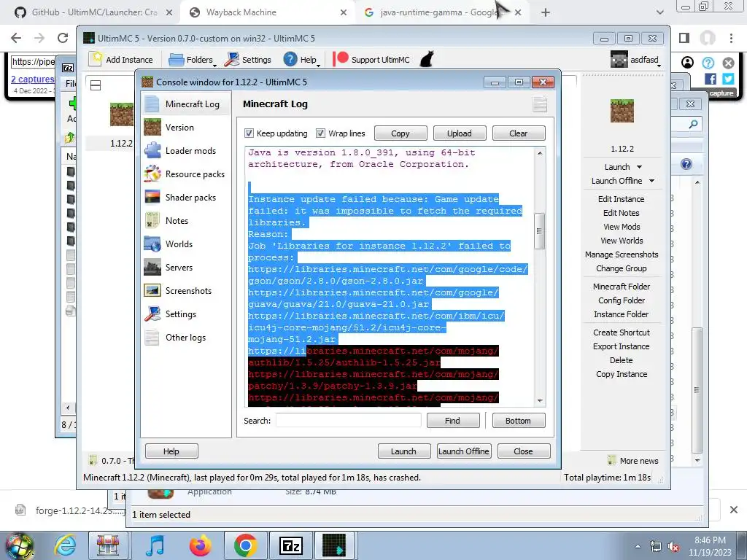Click Edit Notes in side panel
Image resolution: width=747 pixels, height=560 pixels.
(x=622, y=213)
